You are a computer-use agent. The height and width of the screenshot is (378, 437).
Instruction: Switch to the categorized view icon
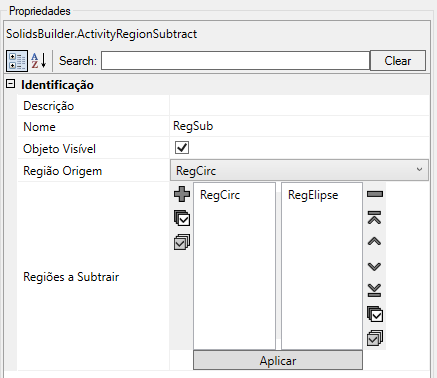pyautogui.click(x=17, y=61)
